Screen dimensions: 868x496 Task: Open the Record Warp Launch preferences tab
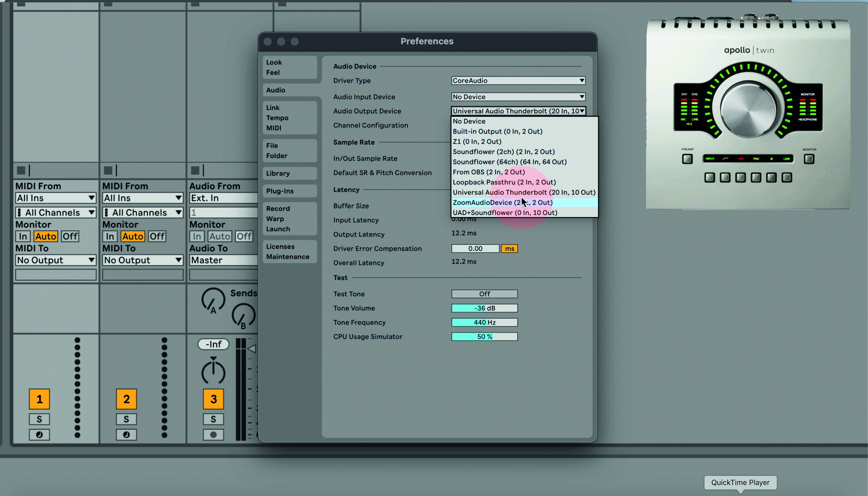tap(290, 219)
